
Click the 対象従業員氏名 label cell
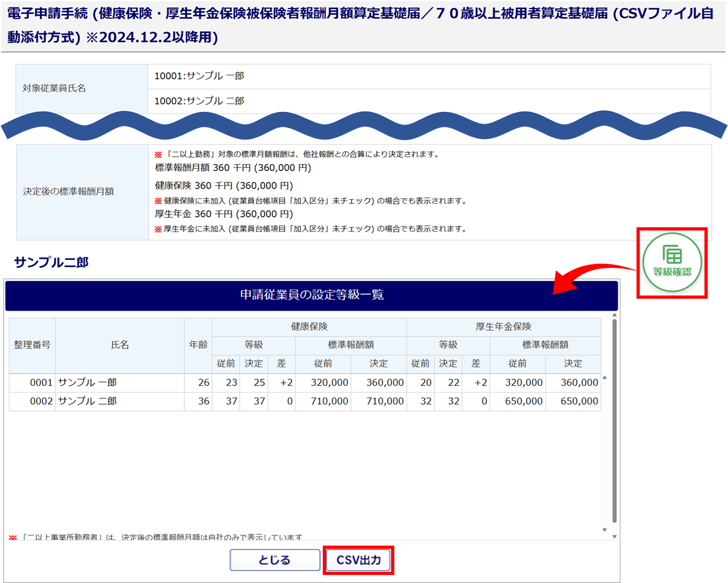point(54,89)
